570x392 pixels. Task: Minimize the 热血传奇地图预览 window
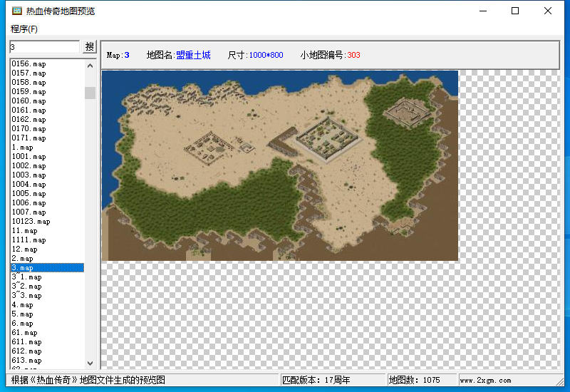483,11
